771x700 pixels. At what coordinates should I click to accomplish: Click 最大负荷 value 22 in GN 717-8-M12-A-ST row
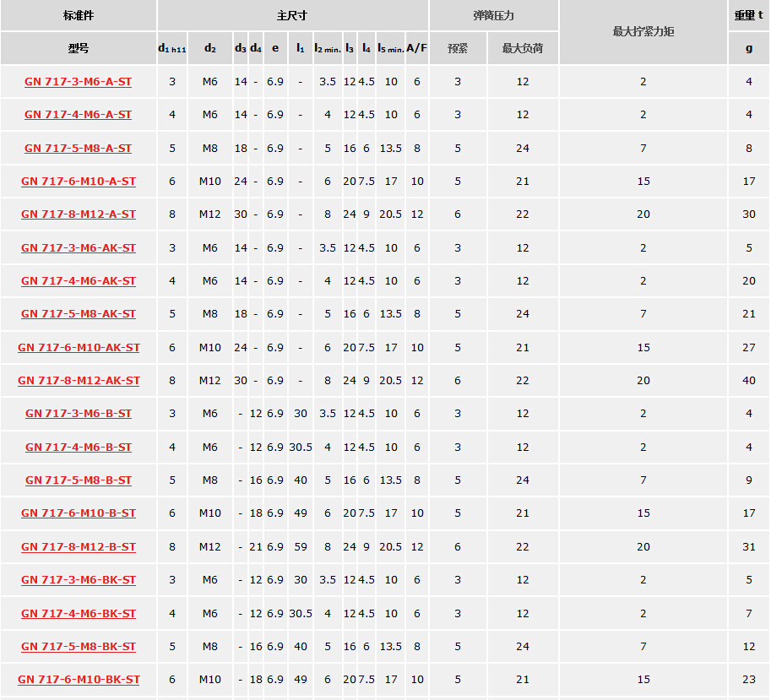pos(523,214)
